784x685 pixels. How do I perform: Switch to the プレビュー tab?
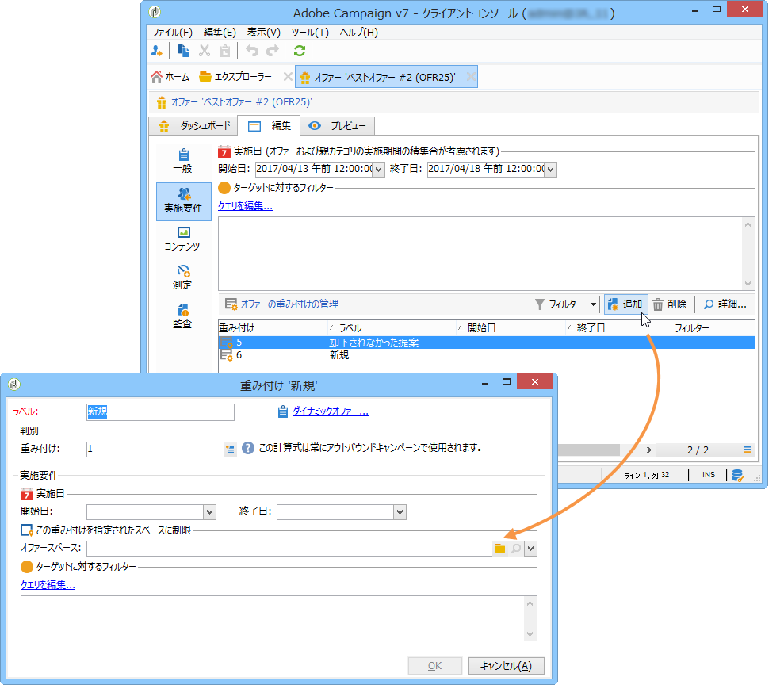(337, 125)
